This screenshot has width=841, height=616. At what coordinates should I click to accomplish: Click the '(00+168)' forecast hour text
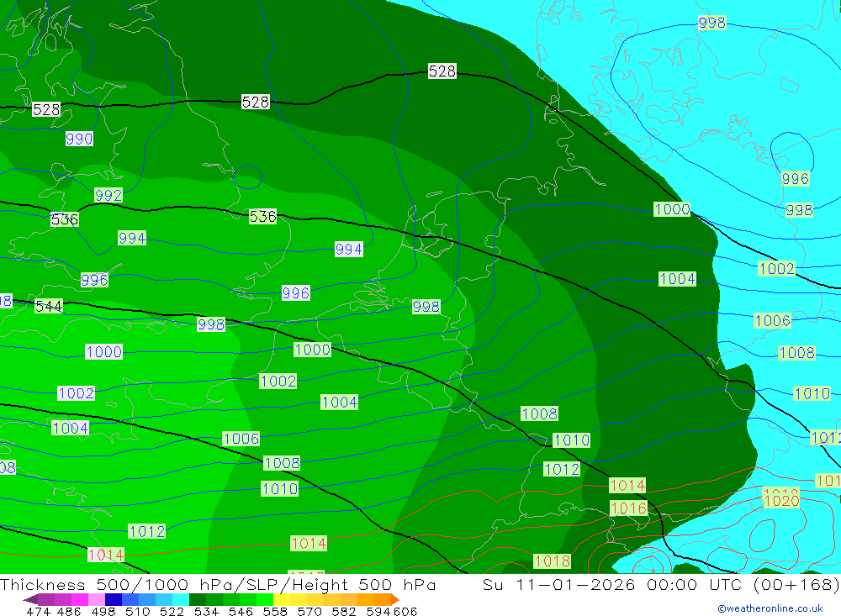pos(797,585)
